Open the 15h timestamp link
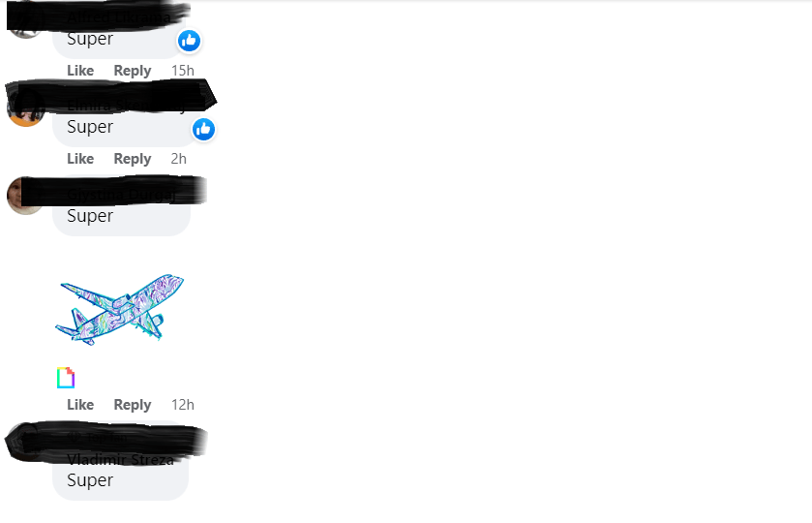Viewport: 812px width, 523px height. pos(183,71)
